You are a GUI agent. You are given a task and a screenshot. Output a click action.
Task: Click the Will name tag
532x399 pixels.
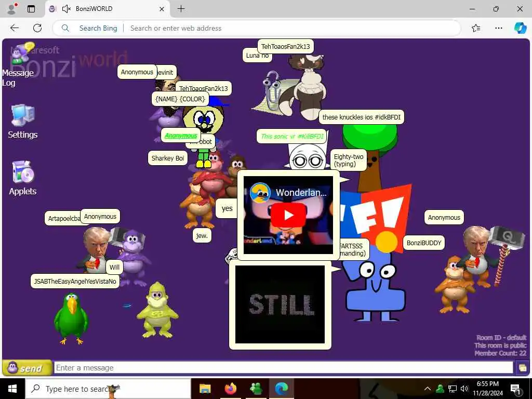[x=114, y=267]
